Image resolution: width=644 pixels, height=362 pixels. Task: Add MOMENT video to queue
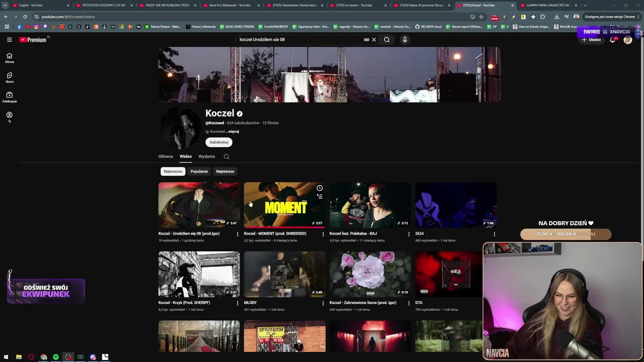coord(319,197)
